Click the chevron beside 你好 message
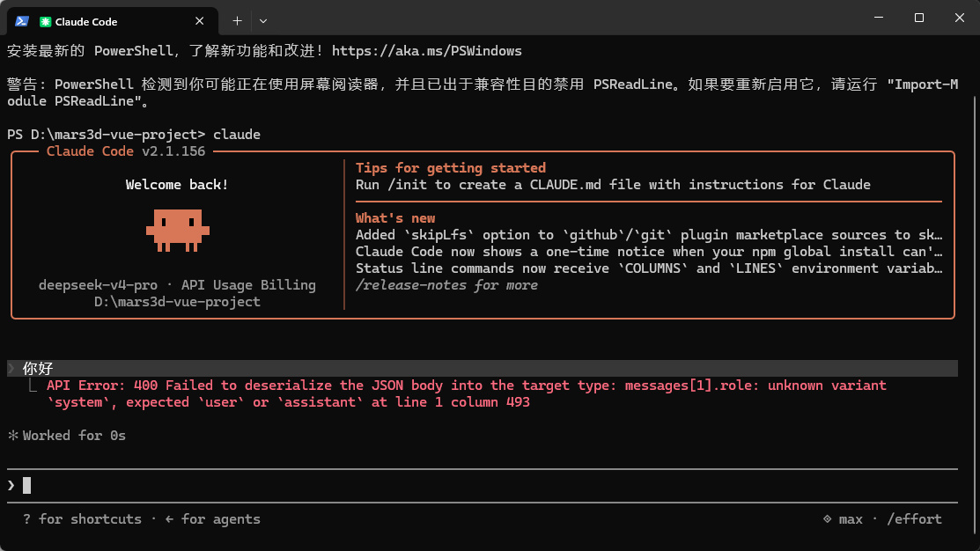Image resolution: width=980 pixels, height=551 pixels. tap(11, 369)
